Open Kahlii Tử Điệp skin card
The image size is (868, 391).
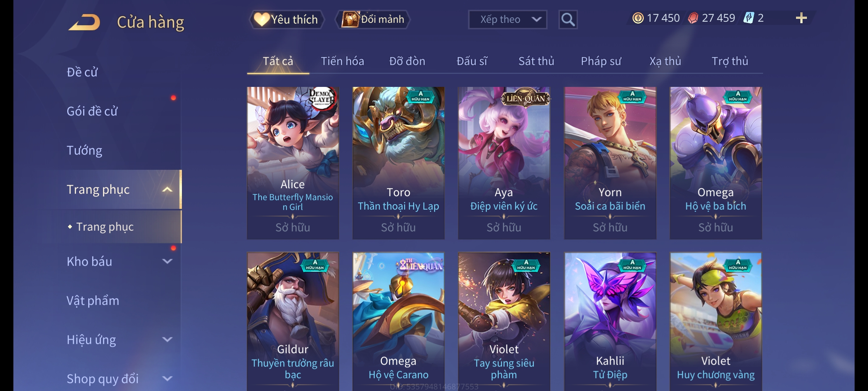pyautogui.click(x=610, y=321)
